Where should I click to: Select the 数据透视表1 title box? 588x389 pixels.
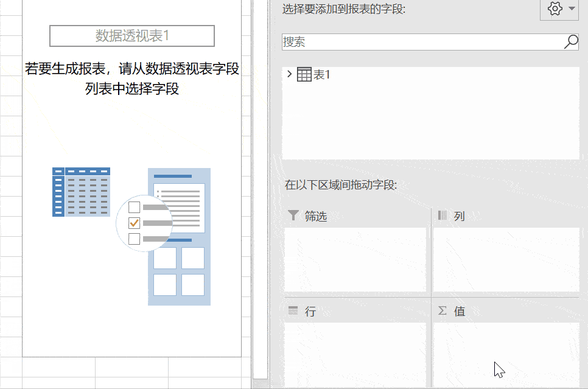coord(132,36)
